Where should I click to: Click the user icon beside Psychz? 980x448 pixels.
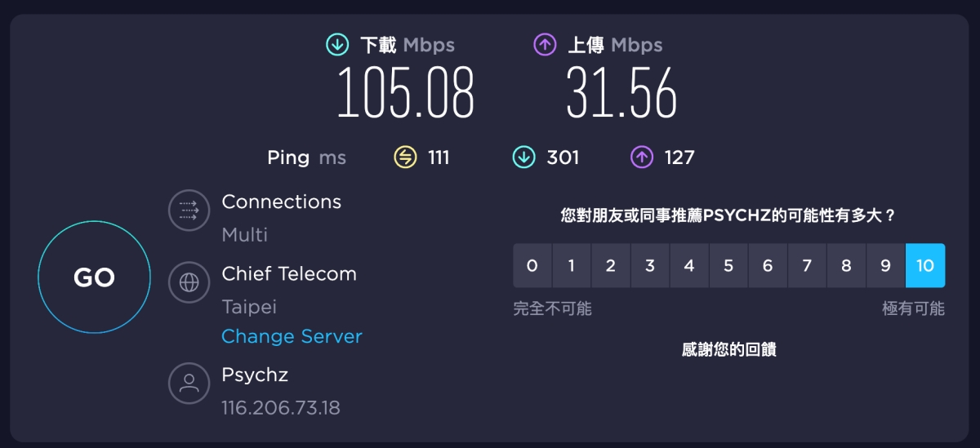pyautogui.click(x=189, y=384)
